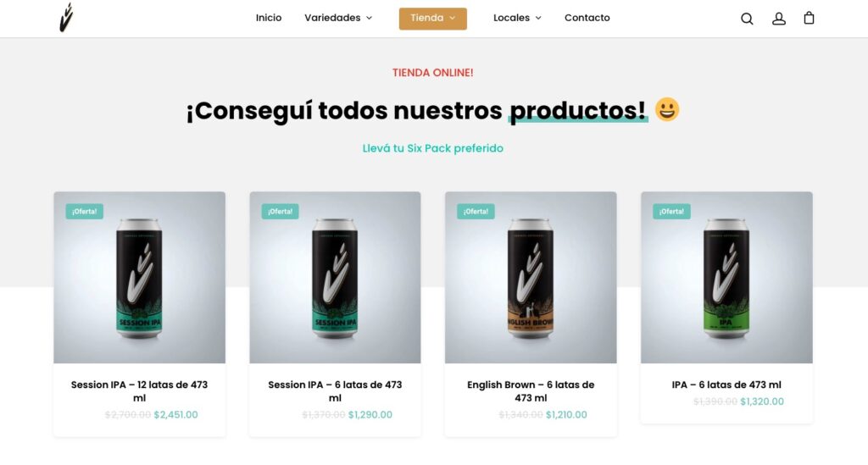
Task: Open Session IPA – 12 latas title link
Action: coord(140,391)
